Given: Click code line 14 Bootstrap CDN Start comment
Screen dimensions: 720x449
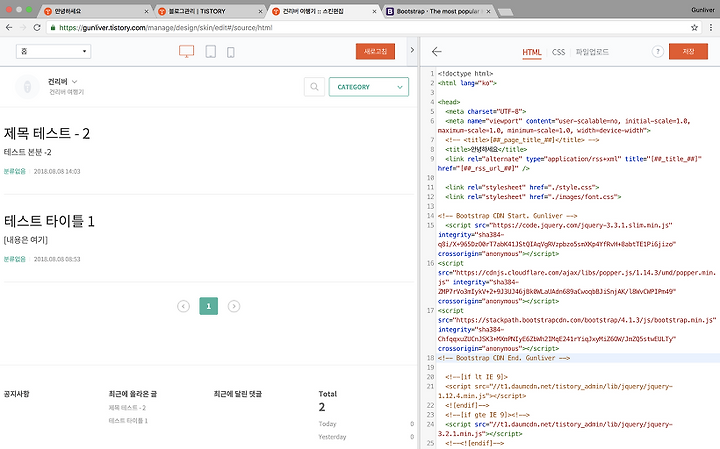Looking at the screenshot, I should 507,216.
